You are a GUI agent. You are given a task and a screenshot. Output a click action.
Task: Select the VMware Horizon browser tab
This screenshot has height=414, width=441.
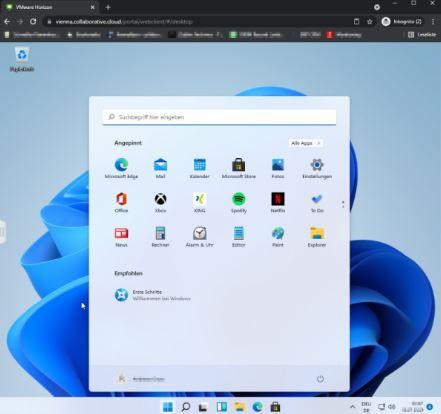pyautogui.click(x=50, y=7)
